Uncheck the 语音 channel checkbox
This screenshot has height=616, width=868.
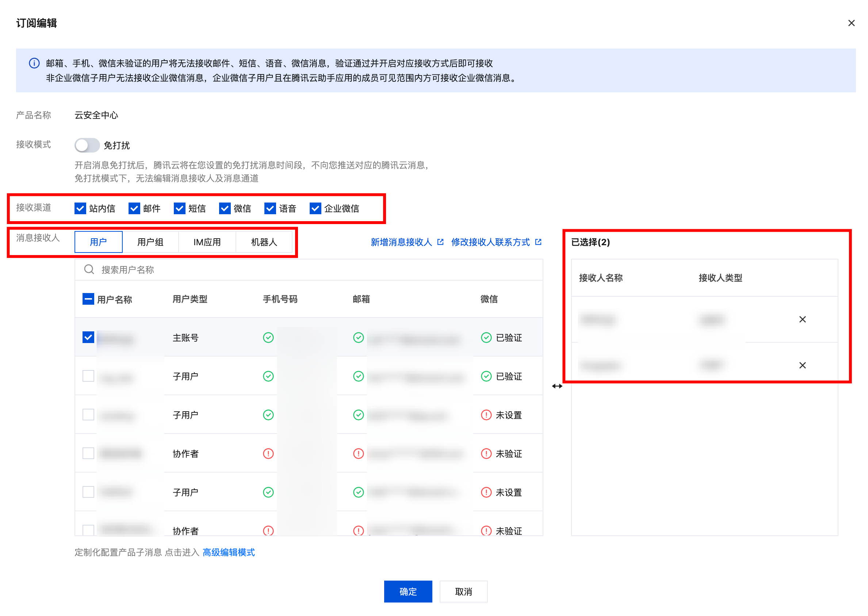tap(270, 208)
